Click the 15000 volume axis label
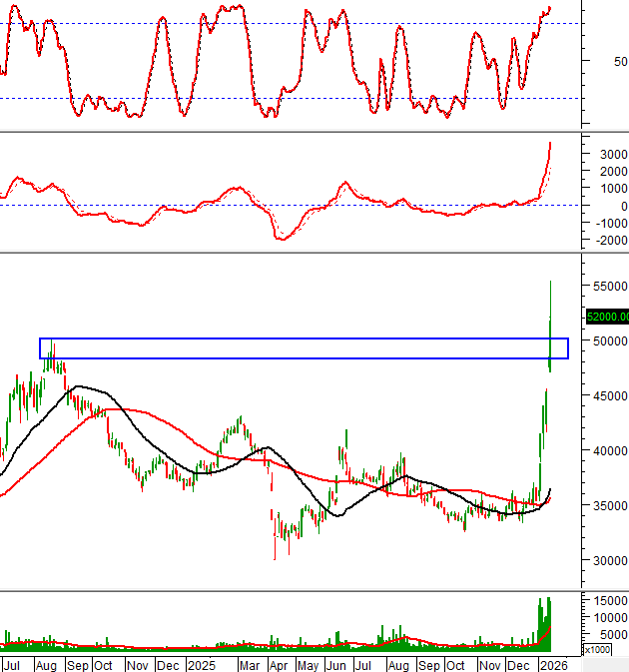Image resolution: width=629 pixels, height=672 pixels. 612,600
